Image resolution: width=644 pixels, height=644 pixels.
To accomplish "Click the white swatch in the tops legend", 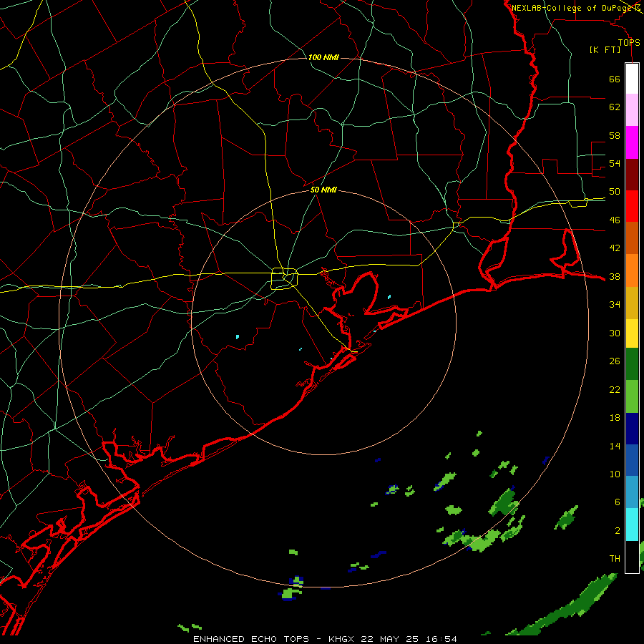I will 632,79.
